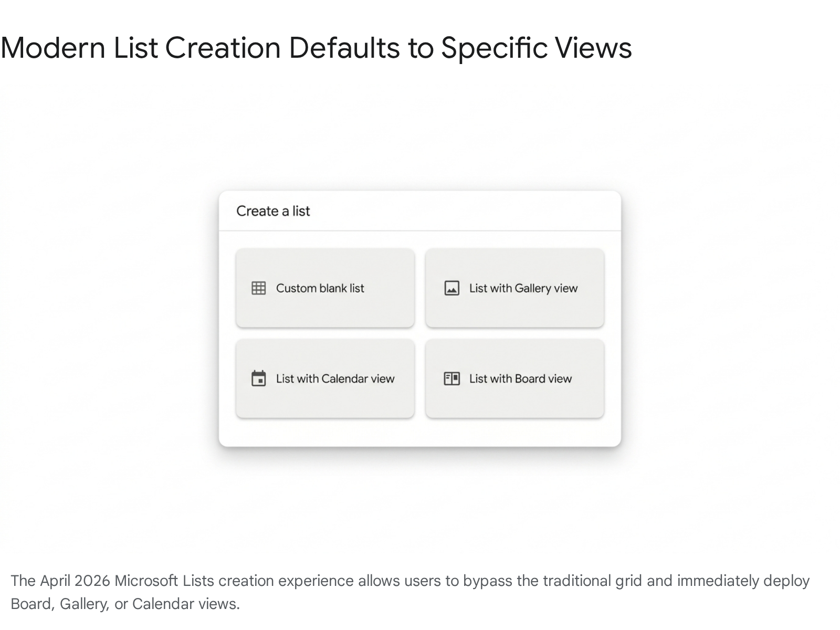The height and width of the screenshot is (630, 840).
Task: Click the "List with Gallery view" text
Action: coord(523,288)
